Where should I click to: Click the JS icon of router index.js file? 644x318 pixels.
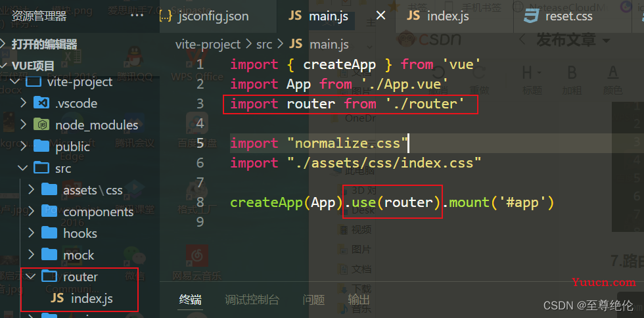click(57, 298)
